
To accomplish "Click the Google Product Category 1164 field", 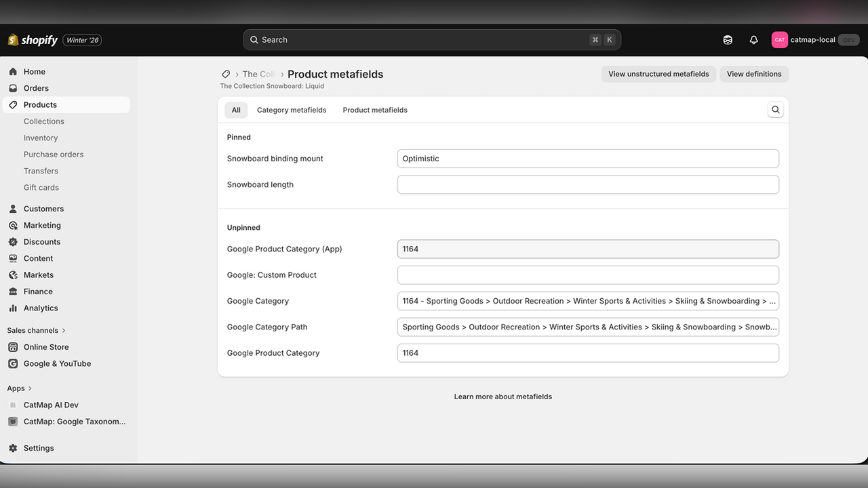I will point(588,353).
